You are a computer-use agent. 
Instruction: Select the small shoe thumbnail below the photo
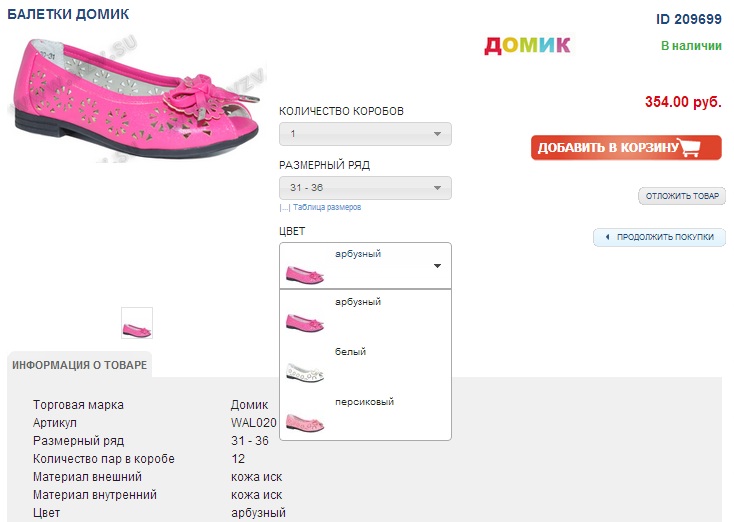137,323
